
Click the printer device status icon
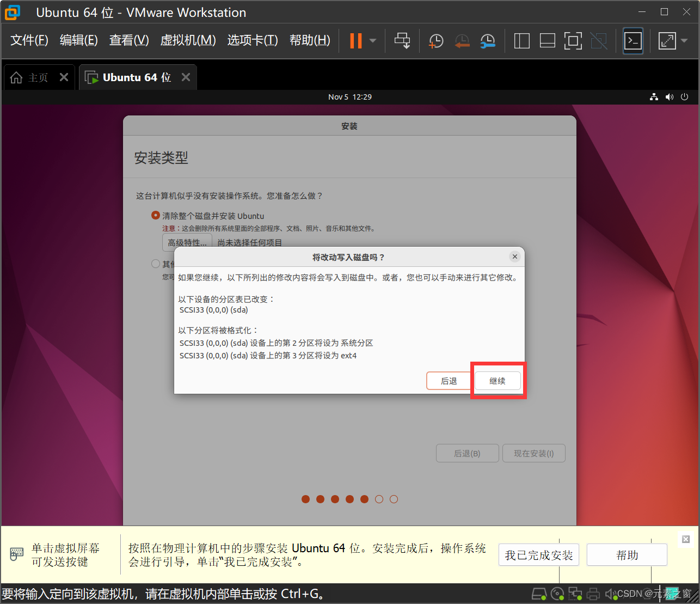[593, 594]
